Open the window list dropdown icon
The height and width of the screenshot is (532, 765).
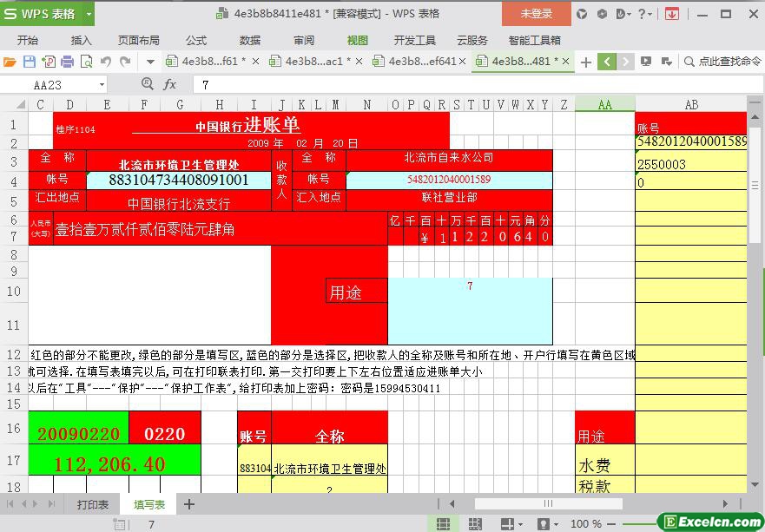(x=667, y=62)
